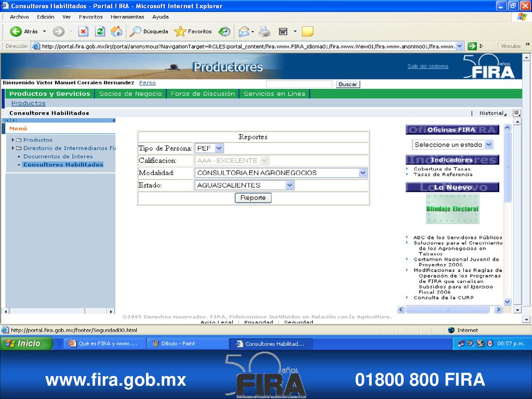The width and height of the screenshot is (532, 399).
Task: Click the Reporte button
Action: pyautogui.click(x=253, y=198)
